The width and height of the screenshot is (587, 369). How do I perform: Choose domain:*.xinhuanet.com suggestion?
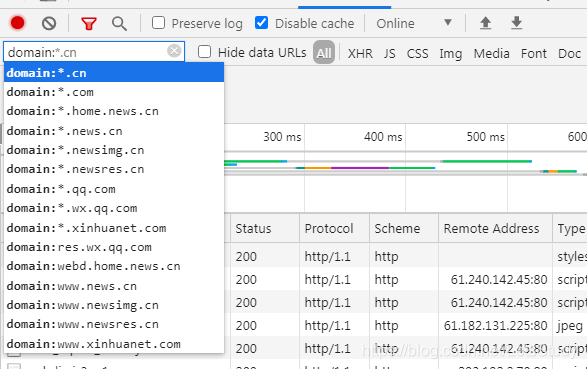(114, 228)
